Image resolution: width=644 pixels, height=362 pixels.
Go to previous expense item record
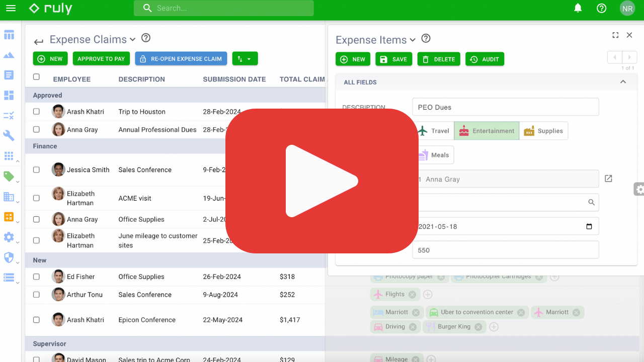click(x=615, y=57)
